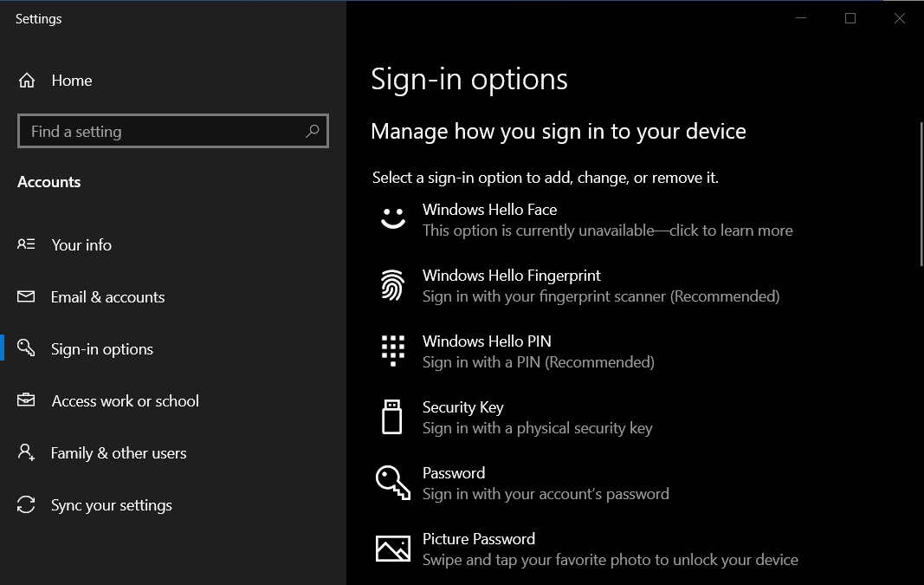Click the search magnifier icon

tap(313, 131)
